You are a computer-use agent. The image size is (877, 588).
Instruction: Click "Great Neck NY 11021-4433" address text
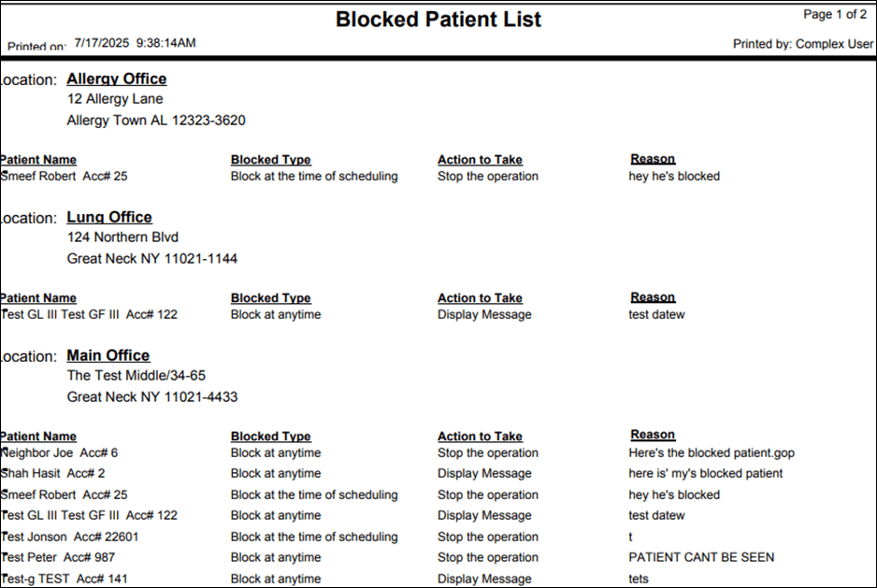(x=152, y=397)
